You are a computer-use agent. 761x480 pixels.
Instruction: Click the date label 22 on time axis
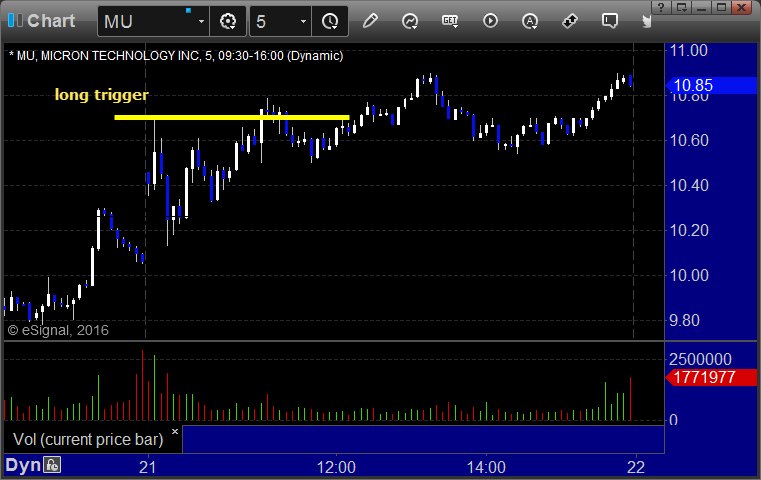tap(636, 467)
